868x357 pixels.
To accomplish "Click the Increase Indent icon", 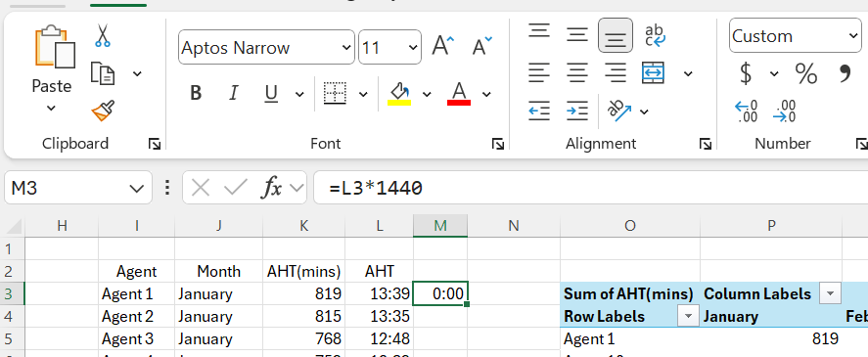I will [576, 111].
